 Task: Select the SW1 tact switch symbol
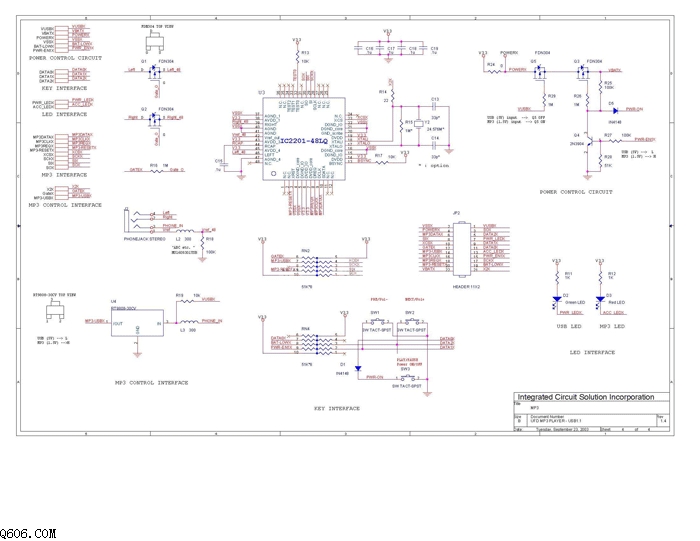point(376,321)
